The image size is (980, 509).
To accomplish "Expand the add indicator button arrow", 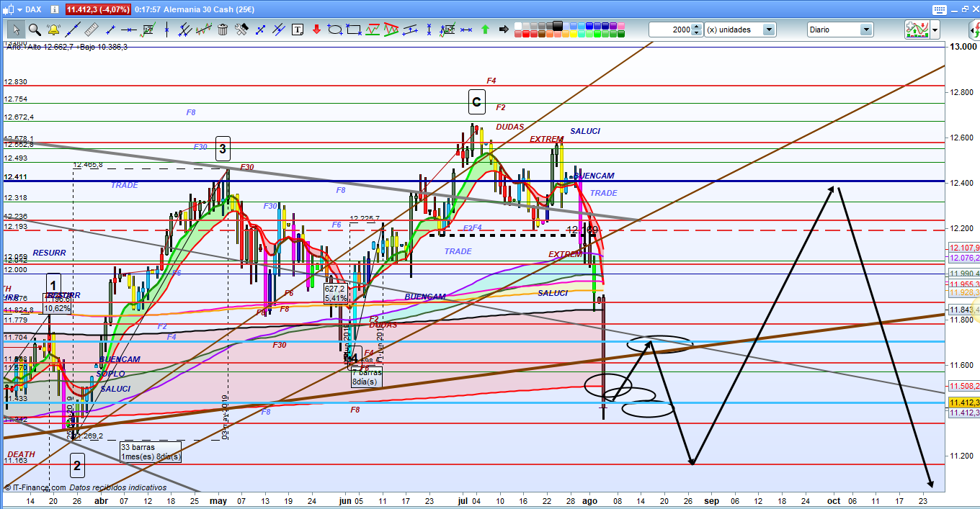I will (935, 30).
